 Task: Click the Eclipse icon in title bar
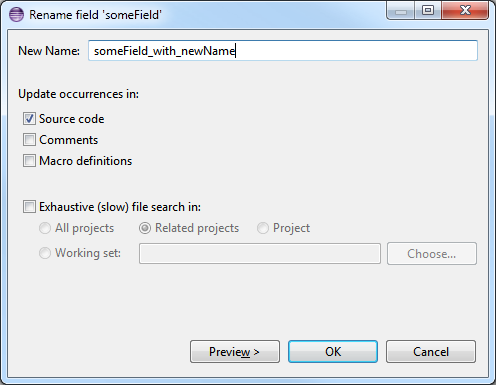tap(16, 15)
